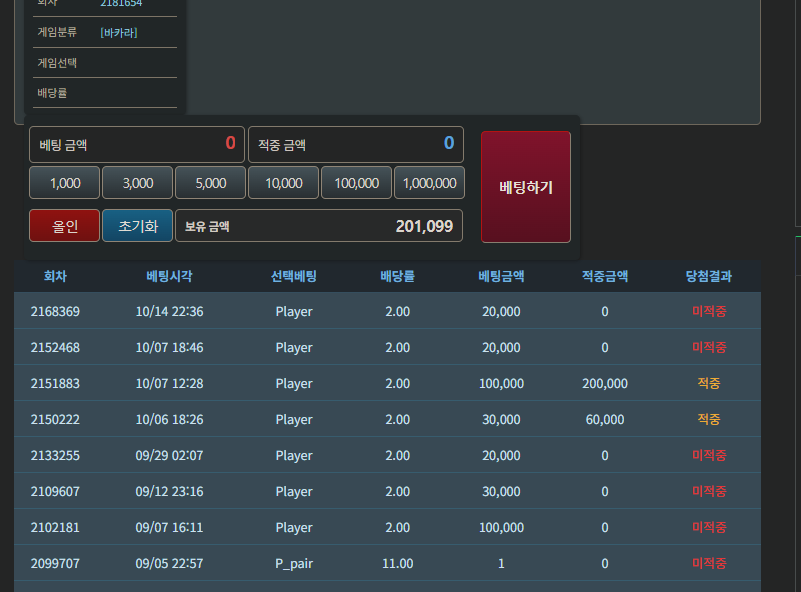The width and height of the screenshot is (801, 592).
Task: Add 3,000 to bet amount
Action: pyautogui.click(x=138, y=183)
